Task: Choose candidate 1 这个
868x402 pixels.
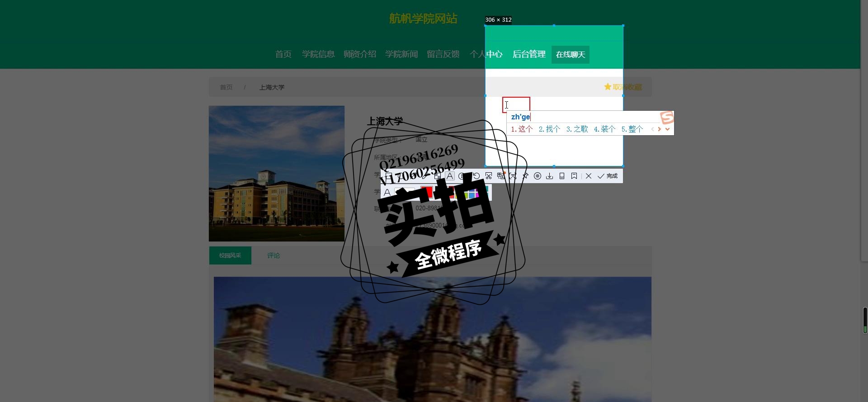Action: (x=522, y=129)
